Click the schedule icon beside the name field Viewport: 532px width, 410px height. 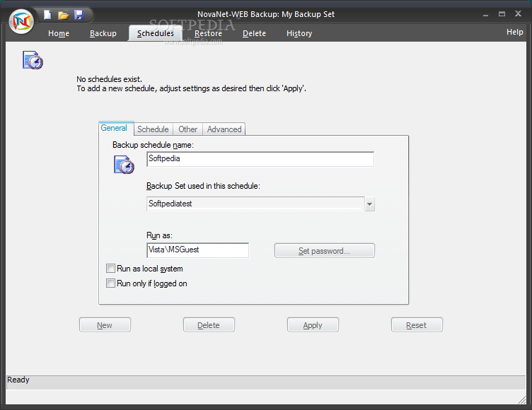coord(124,165)
